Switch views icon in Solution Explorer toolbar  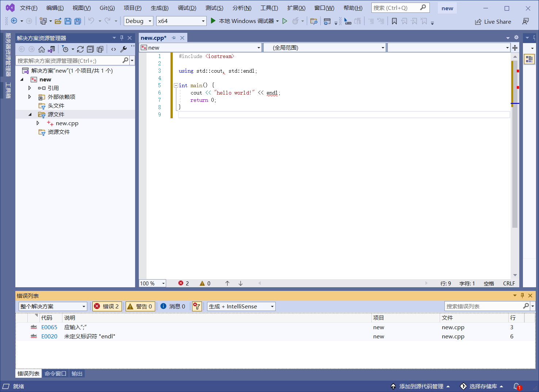click(51, 49)
